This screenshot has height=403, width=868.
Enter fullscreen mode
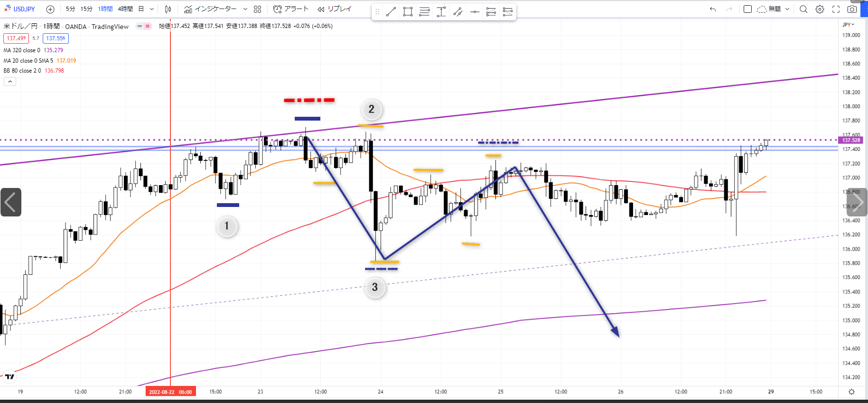pos(836,9)
